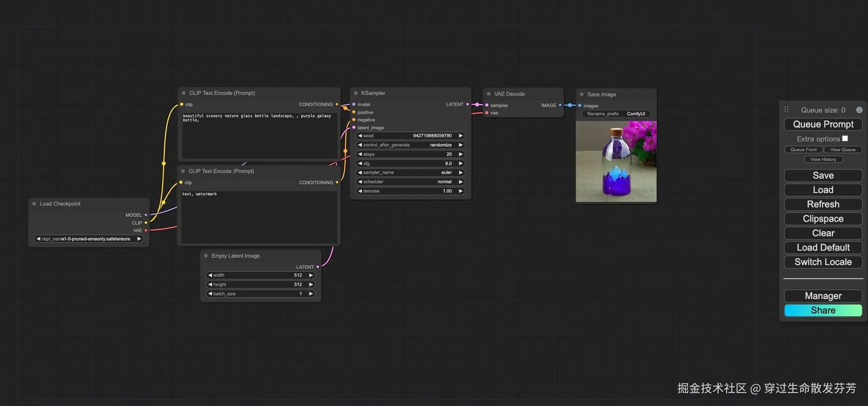Increase batch_size with right arrow
868x406 pixels.
(x=311, y=294)
